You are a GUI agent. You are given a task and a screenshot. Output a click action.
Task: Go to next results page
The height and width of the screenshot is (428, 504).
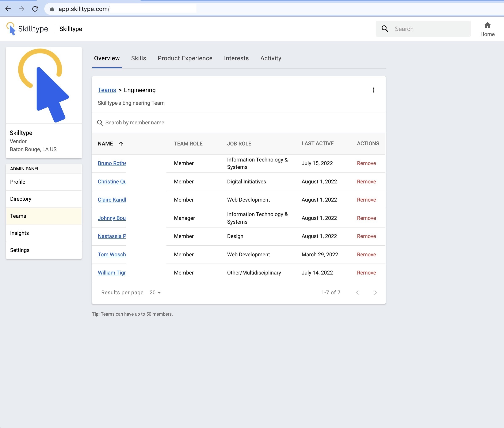[375, 293]
